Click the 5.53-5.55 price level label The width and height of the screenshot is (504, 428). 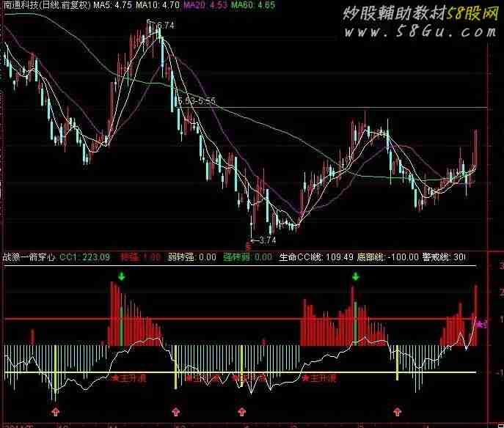point(197,101)
